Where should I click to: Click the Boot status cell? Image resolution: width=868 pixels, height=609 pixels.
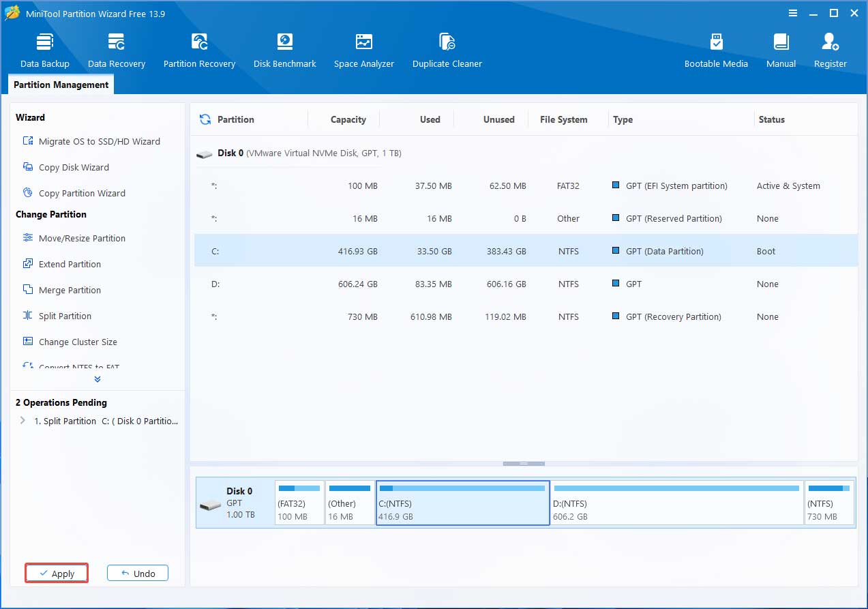point(766,251)
